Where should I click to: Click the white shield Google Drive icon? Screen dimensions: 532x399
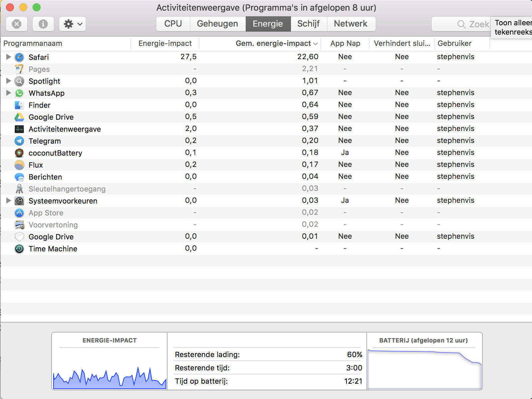click(x=19, y=237)
